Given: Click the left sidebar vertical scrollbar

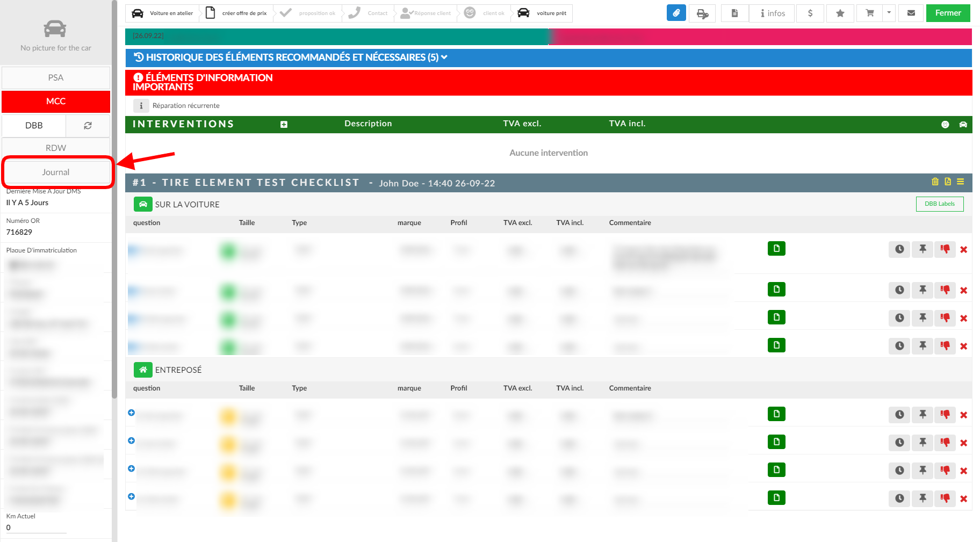Looking at the screenshot, I should point(114,199).
